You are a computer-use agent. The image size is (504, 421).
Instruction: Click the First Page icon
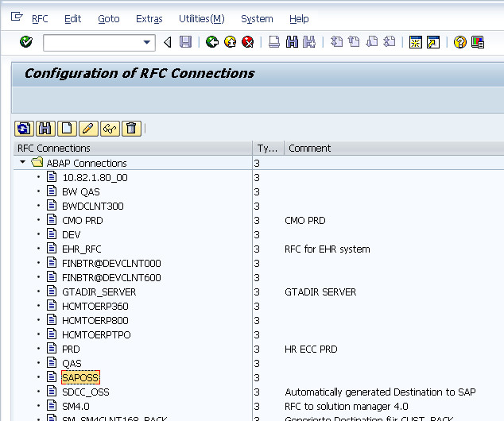click(336, 42)
